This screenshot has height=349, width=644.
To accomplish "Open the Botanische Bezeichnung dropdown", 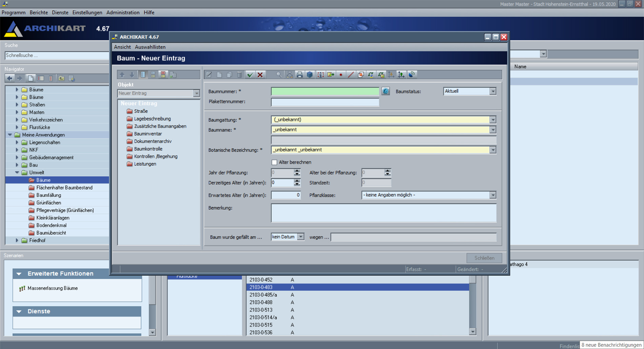I will [493, 150].
